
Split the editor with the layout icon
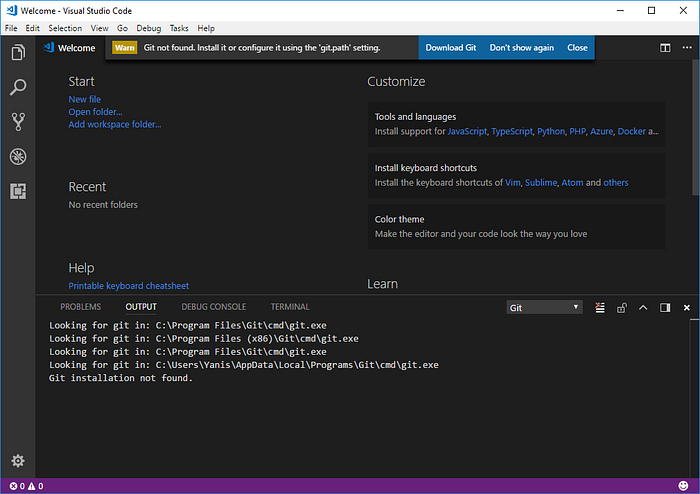tap(665, 48)
